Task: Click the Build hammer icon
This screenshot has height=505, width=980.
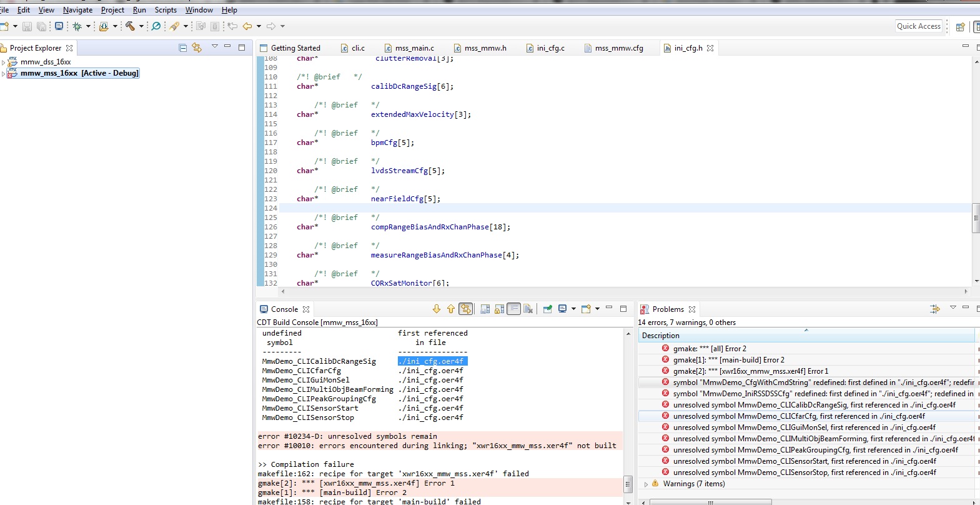Action: pyautogui.click(x=130, y=26)
